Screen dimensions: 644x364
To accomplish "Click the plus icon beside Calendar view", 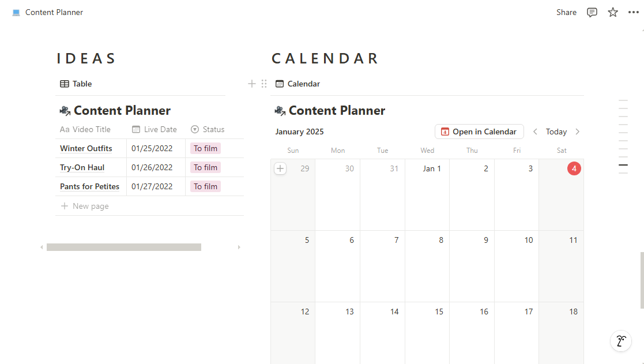I will (252, 84).
